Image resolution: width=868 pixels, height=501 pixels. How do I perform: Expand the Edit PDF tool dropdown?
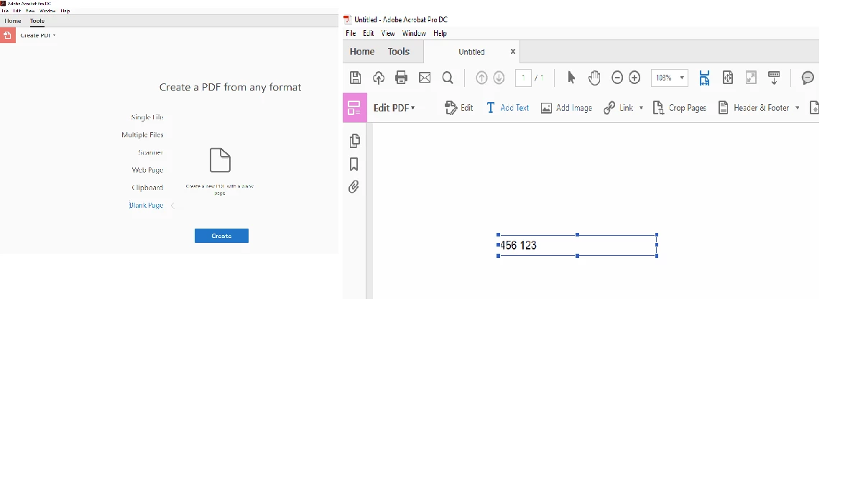pos(413,108)
